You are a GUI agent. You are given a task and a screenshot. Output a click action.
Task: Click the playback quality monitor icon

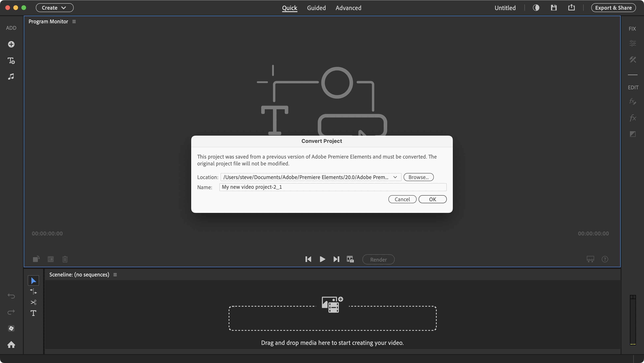tap(590, 259)
